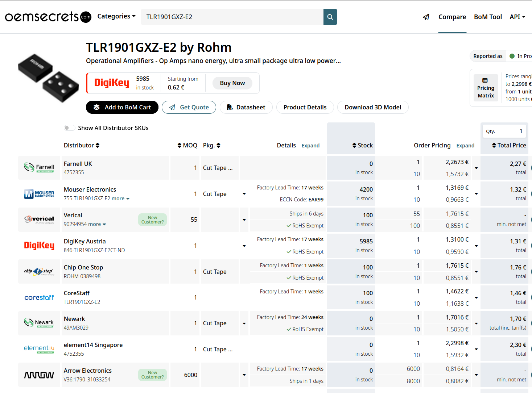Expand Mouser 755-TLR1901GXZ-E2 more SKUs

point(120,198)
